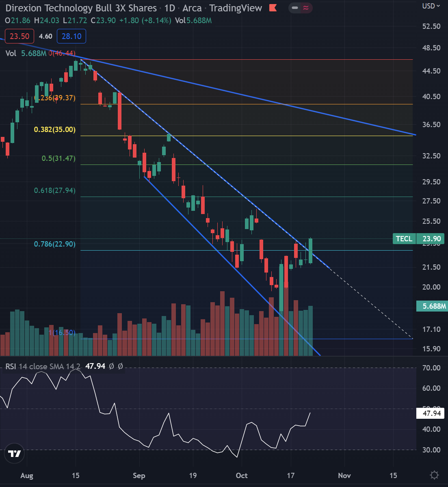This screenshot has width=448, height=487.
Task: Select the 0.5(31.47) Fibonacci level label
Action: [x=58, y=158]
